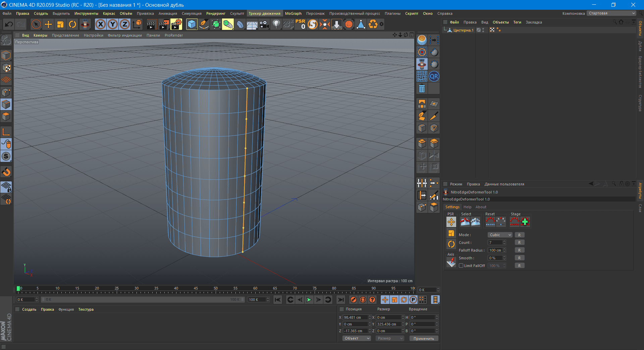644x350 pixels.
Task: Select PSR scale mode in NitroEdgeDeformer
Action: click(x=451, y=233)
